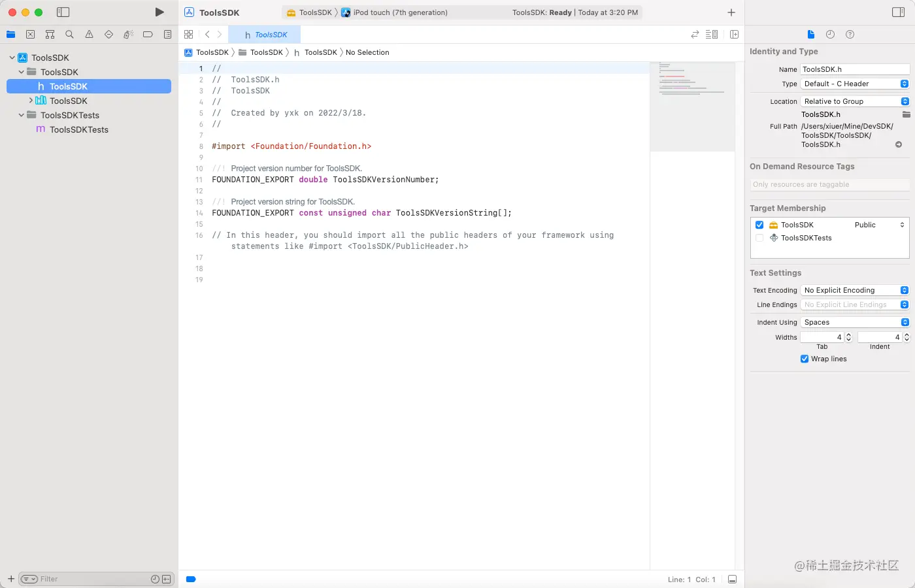
Task: Click the Tab width field
Action: pos(822,337)
